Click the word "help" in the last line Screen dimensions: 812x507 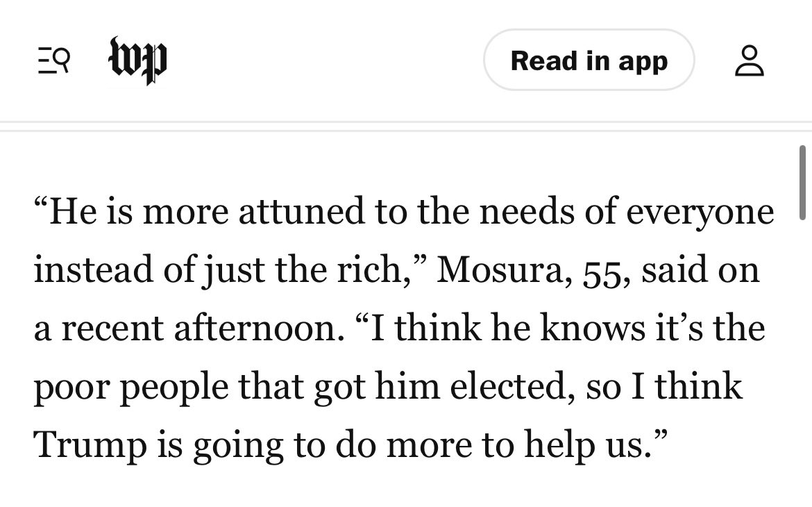(x=560, y=445)
